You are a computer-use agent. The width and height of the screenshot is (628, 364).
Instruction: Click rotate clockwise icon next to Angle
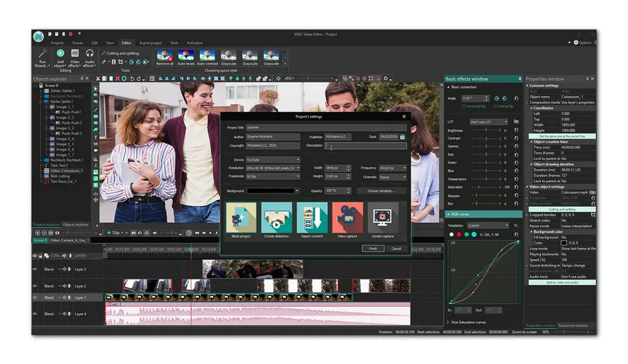coord(504,98)
